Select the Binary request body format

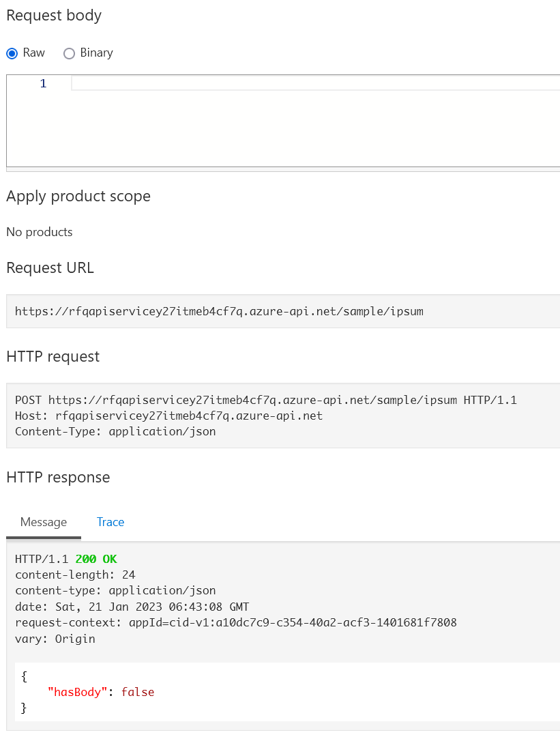[x=69, y=53]
